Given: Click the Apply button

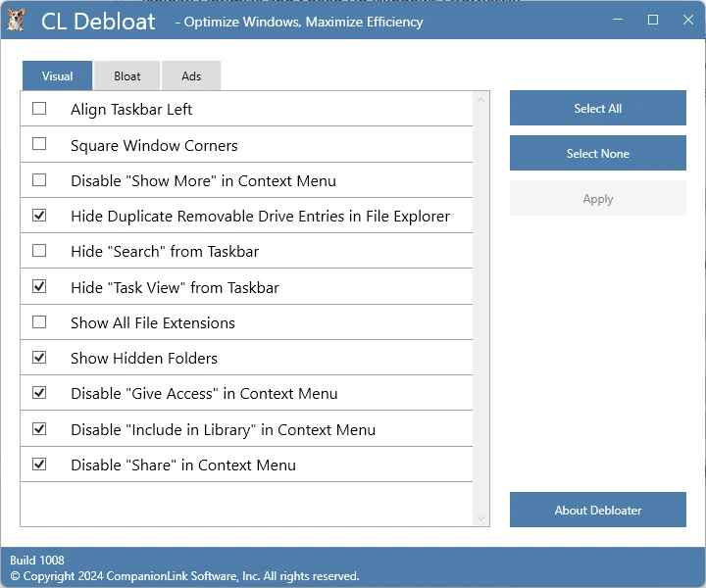Looking at the screenshot, I should (x=598, y=198).
